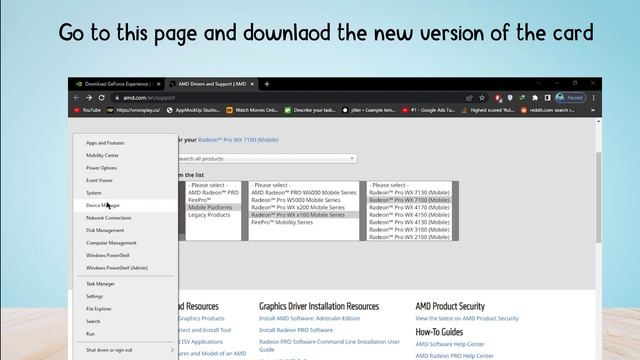This screenshot has width=640, height=360.
Task: Open Mobility Center from the context menu
Action: click(126, 156)
